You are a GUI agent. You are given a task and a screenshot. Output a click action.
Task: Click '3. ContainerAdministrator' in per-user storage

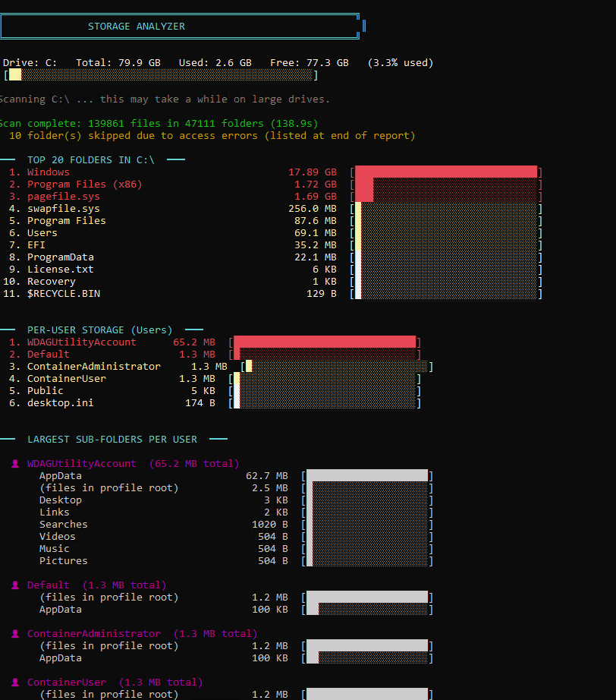[x=221, y=367]
